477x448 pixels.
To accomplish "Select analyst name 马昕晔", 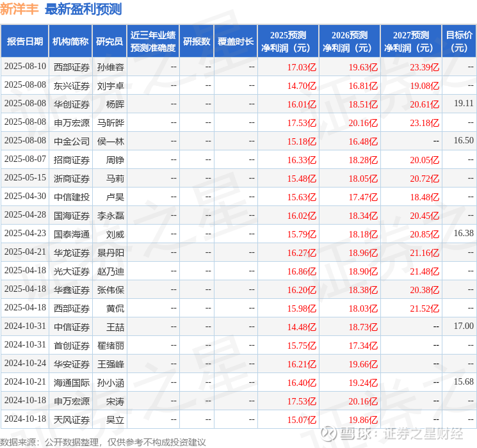I will (x=111, y=123).
